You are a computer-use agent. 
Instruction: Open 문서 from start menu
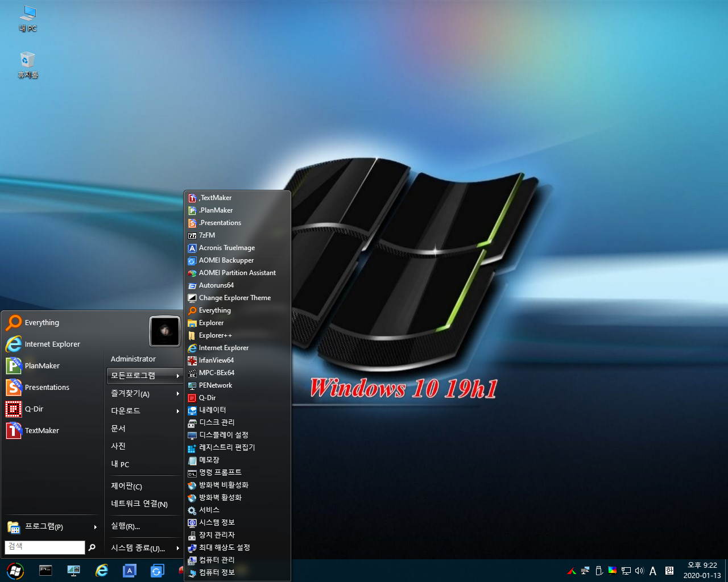pos(144,429)
